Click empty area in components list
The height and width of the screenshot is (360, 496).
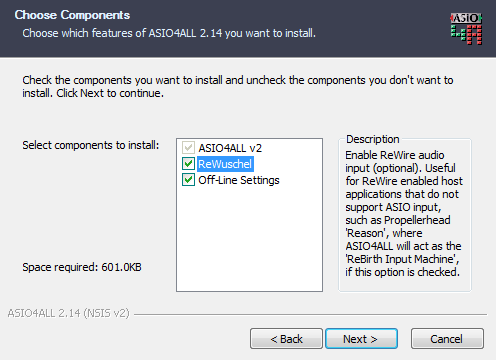tap(249, 240)
